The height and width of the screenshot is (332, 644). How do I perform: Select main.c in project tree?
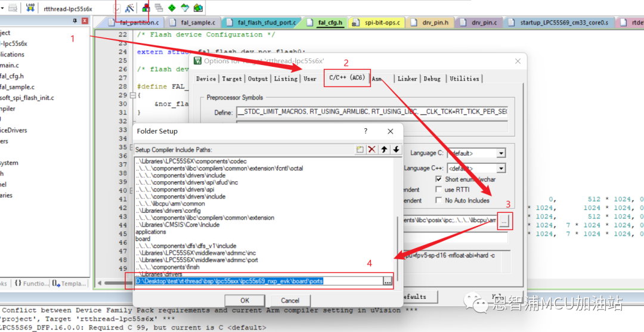click(9, 65)
